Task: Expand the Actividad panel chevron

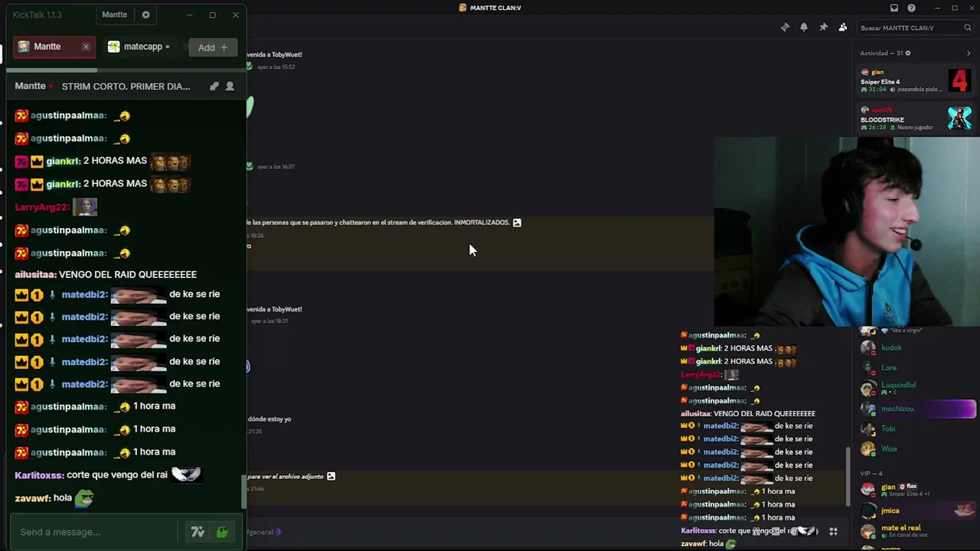Action: 968,53
